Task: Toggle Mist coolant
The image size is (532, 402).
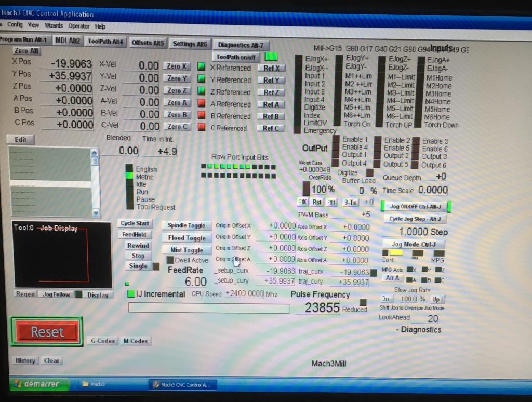Action: pyautogui.click(x=187, y=250)
